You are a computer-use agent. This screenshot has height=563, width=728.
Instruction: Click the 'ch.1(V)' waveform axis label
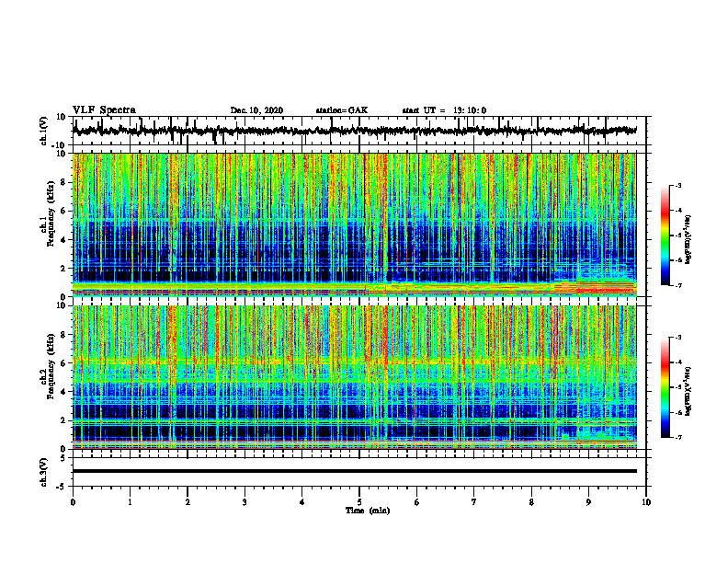coord(44,131)
